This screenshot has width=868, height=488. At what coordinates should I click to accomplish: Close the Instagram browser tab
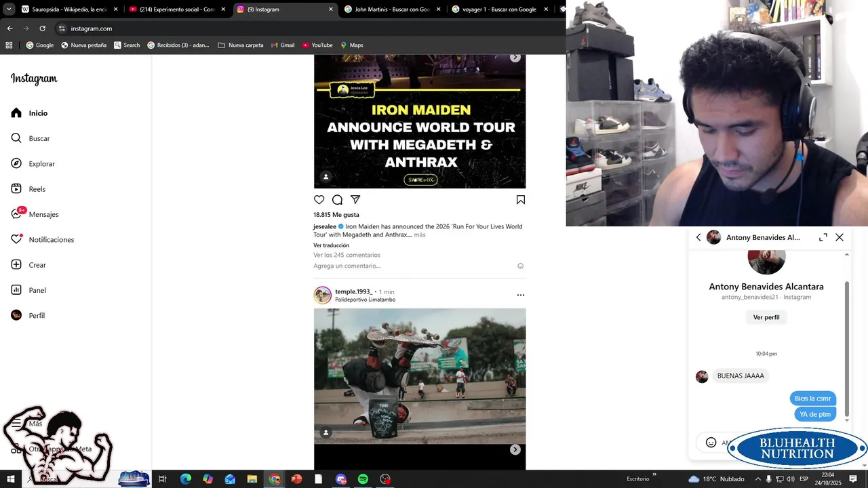point(331,9)
